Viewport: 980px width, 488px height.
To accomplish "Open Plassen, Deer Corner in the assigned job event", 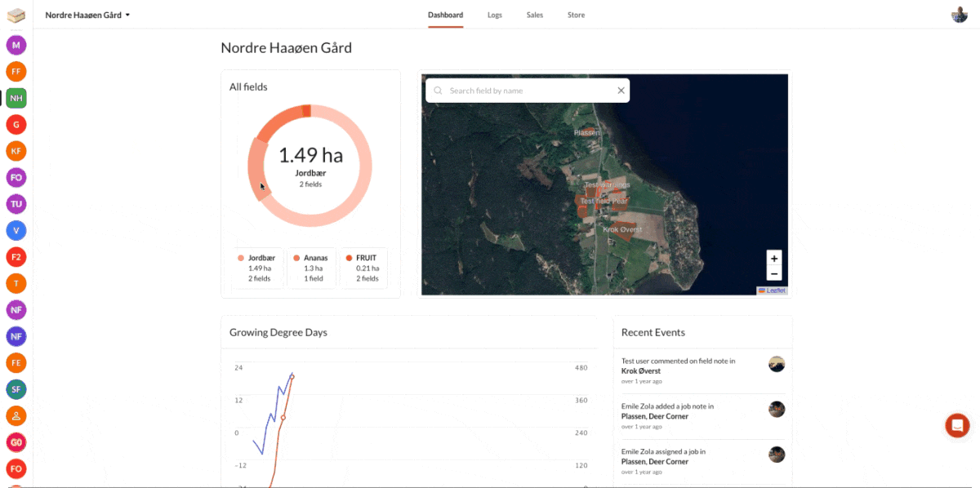I will pos(655,462).
